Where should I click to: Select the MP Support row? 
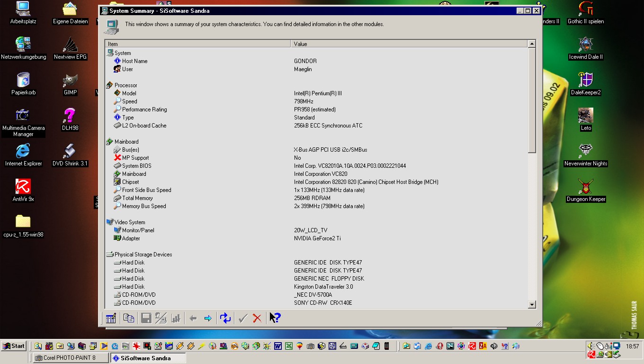coord(316,158)
